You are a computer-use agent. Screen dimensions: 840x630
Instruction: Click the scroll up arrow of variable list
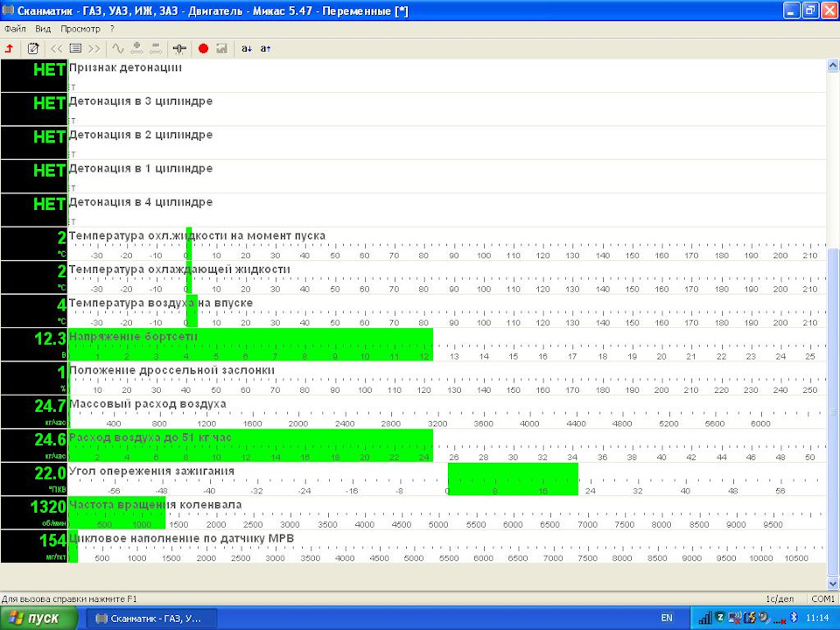point(833,66)
